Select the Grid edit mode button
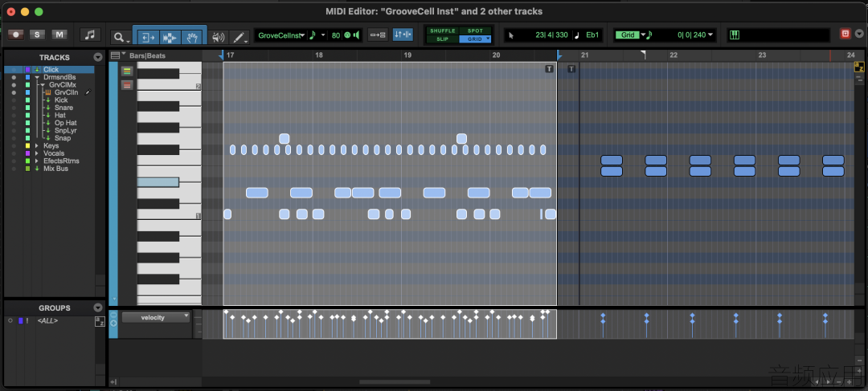This screenshot has width=868, height=391. point(475,39)
